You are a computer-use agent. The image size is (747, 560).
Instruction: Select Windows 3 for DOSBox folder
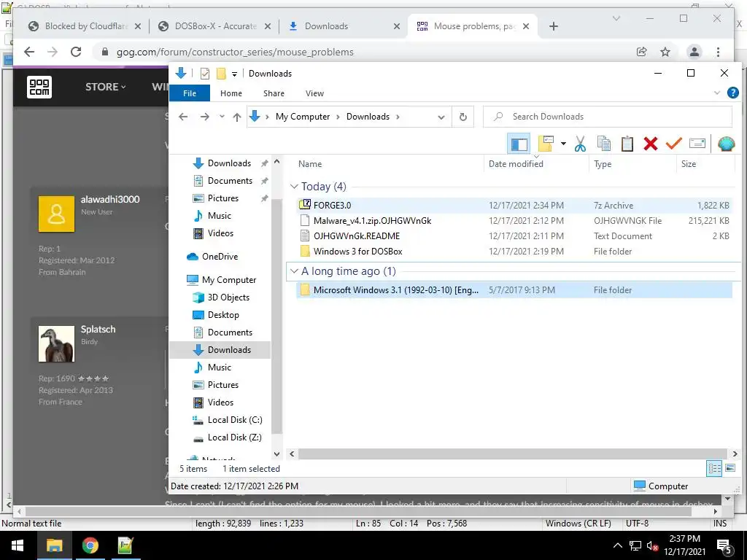[x=514, y=251]
